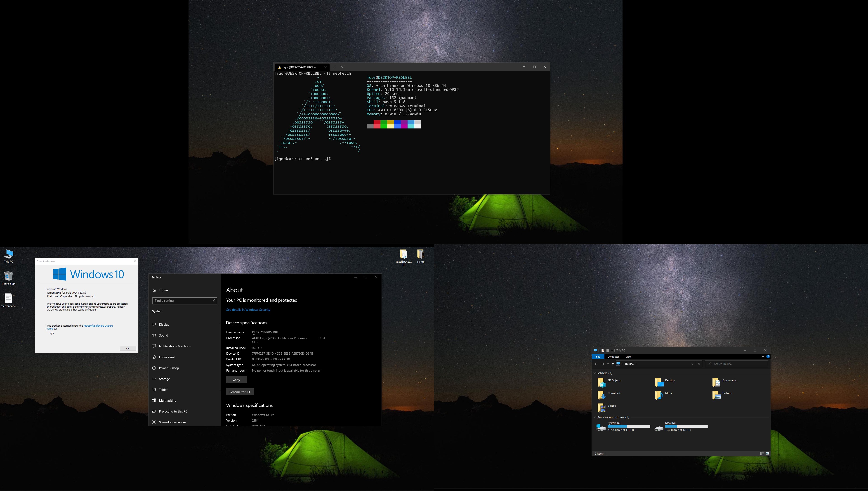Open terminal new tab profile dropdown
Viewport: 868px width, 491px height.
pos(342,67)
